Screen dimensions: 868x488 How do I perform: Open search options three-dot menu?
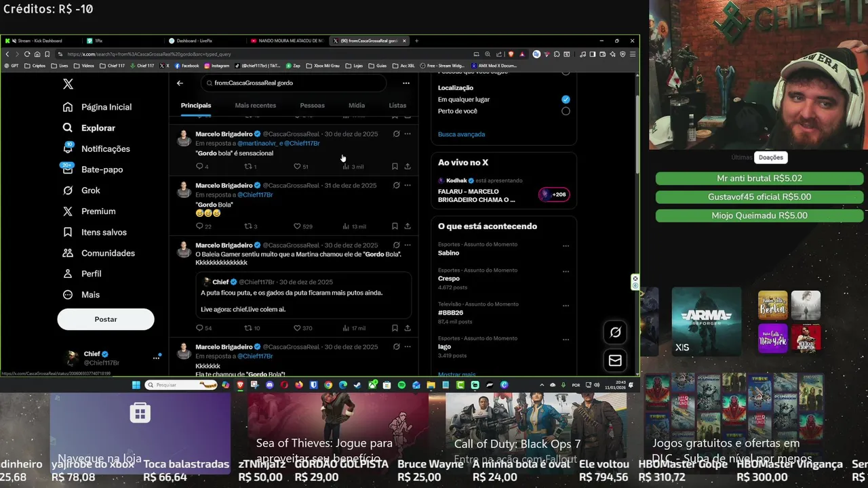406,83
